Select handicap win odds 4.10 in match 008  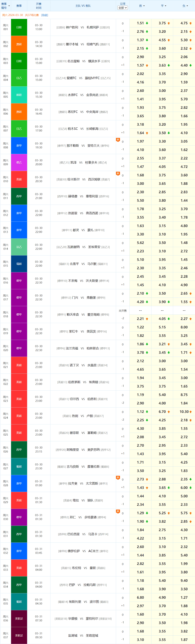(140, 150)
